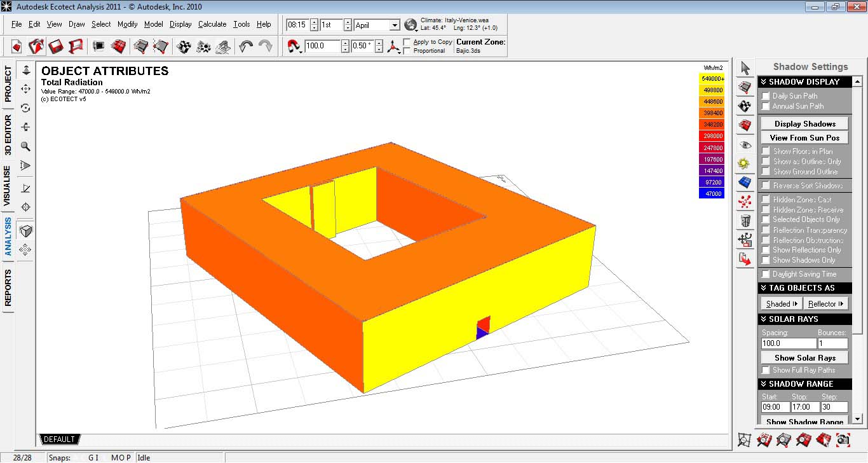The image size is (868, 463).
Task: Click the shadow range Start time field
Action: point(775,407)
